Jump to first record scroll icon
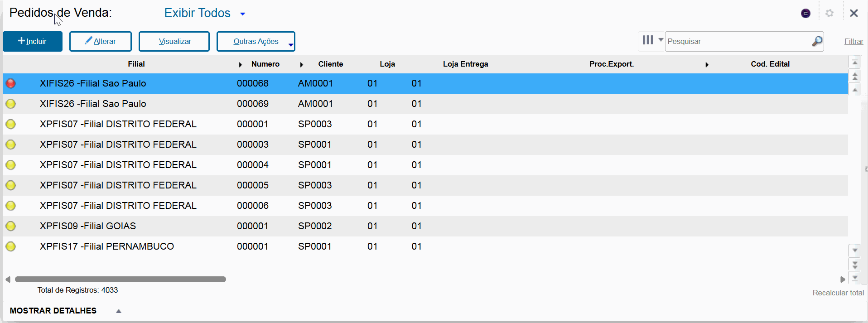868x323 pixels. point(855,63)
